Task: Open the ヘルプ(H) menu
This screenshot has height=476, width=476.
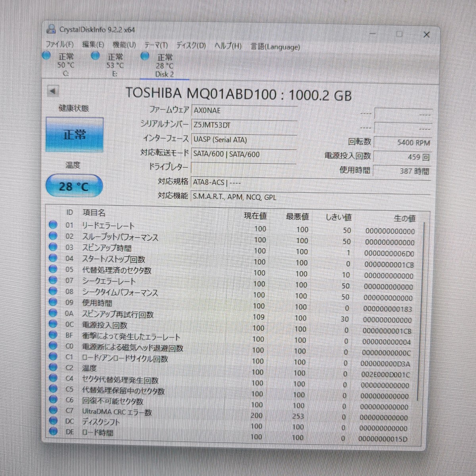Action: pos(228,46)
